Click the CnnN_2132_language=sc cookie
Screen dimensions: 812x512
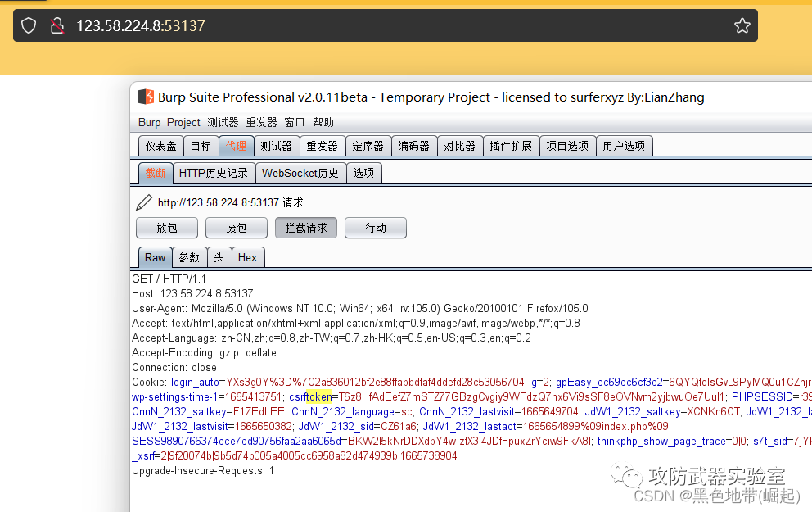coord(352,411)
